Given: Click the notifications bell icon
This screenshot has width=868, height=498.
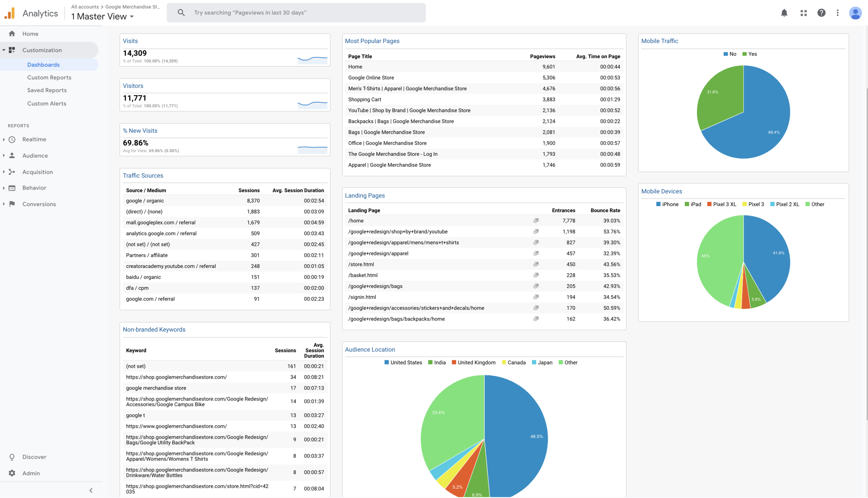Looking at the screenshot, I should coord(784,13).
